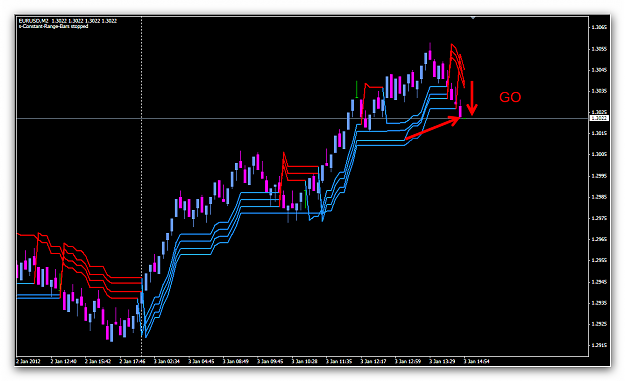Click the 2 Jan 17:46 time label

click(132, 361)
